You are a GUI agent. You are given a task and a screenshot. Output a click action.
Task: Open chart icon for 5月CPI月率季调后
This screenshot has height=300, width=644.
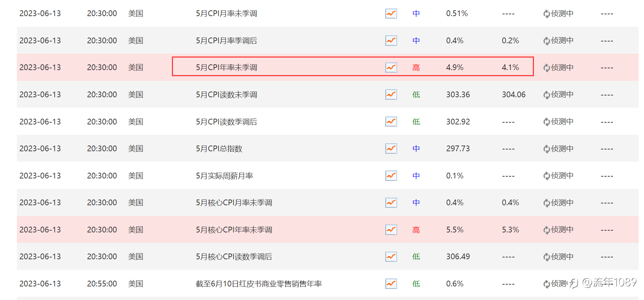click(391, 40)
